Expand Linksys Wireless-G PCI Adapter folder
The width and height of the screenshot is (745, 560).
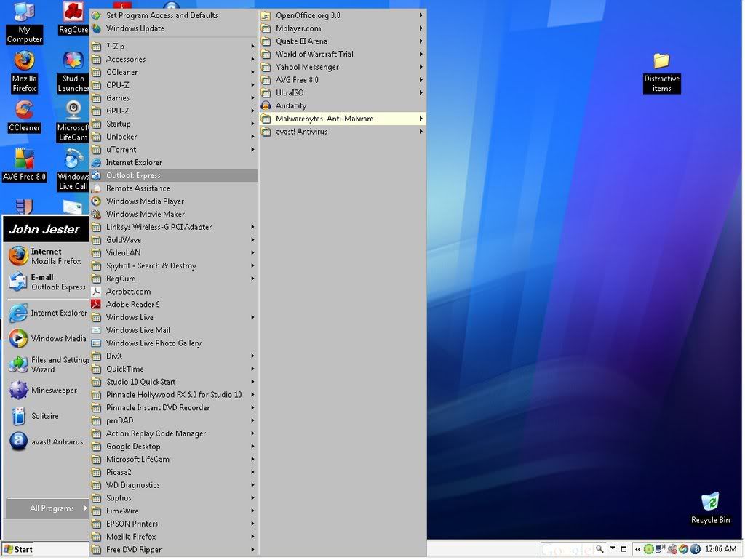pos(174,227)
